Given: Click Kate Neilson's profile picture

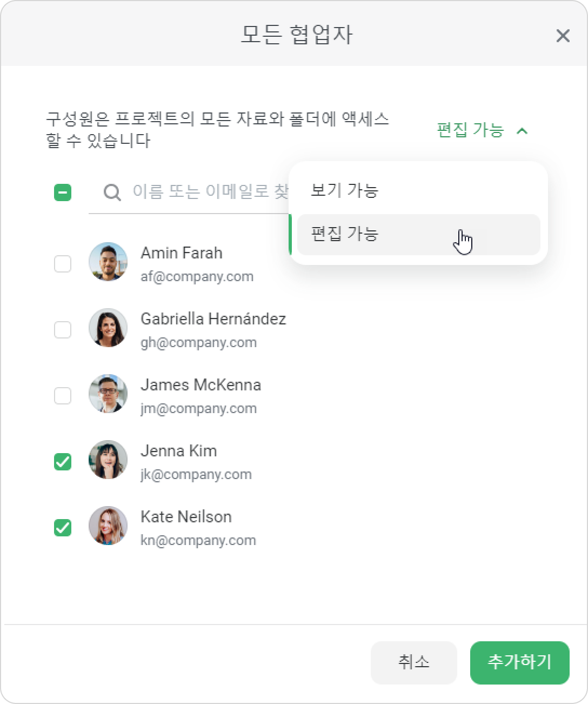Looking at the screenshot, I should [108, 526].
